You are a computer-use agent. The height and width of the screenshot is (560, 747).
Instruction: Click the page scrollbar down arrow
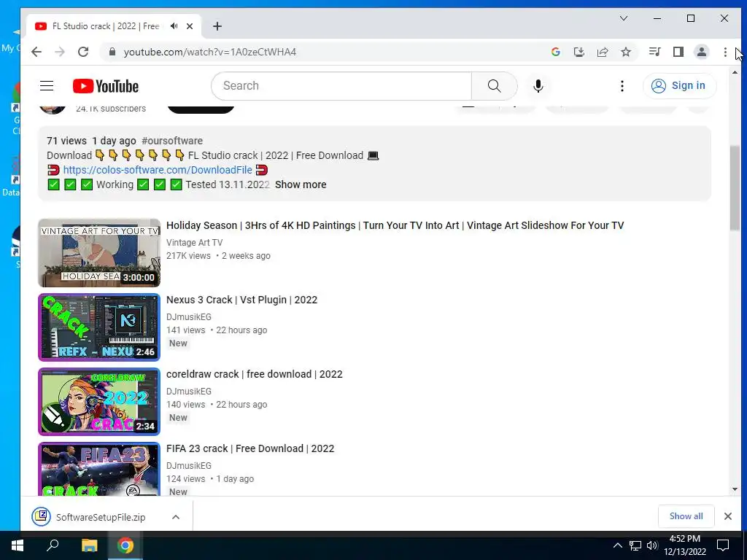[735, 489]
